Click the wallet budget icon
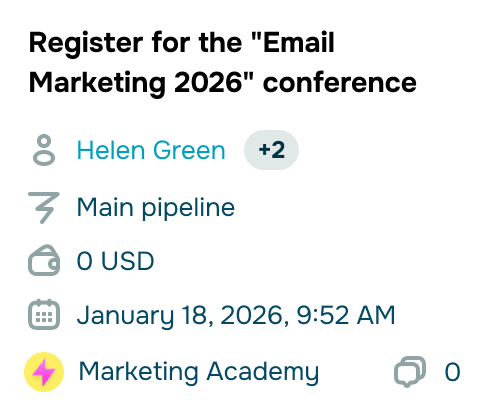The height and width of the screenshot is (420, 488). (x=44, y=260)
